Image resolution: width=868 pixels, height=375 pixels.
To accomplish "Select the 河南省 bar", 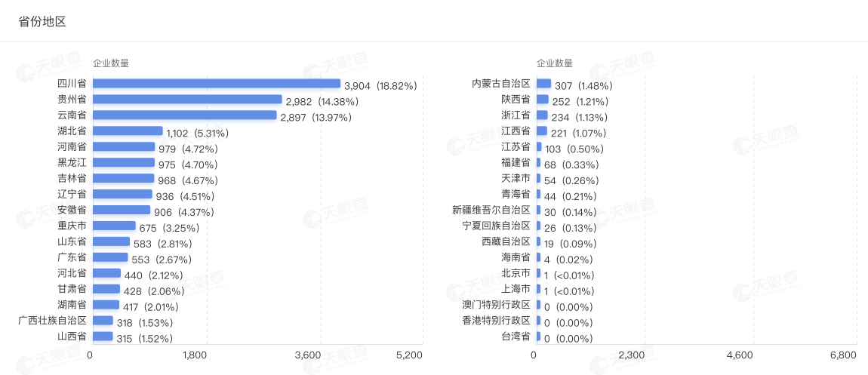I will [122, 147].
